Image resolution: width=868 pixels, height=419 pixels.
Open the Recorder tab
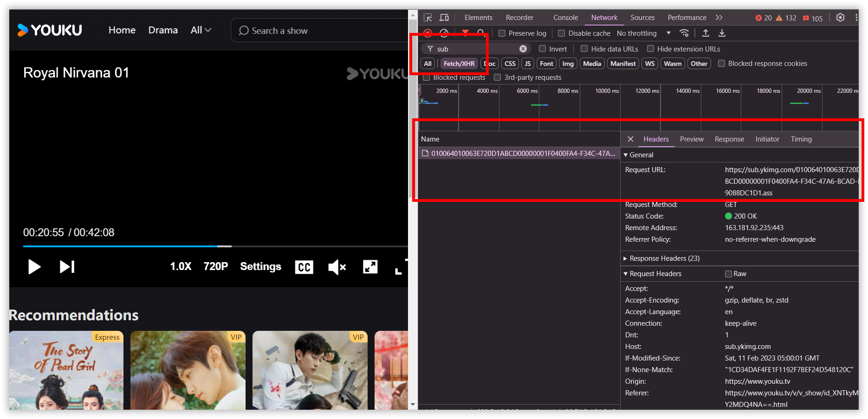tap(519, 18)
